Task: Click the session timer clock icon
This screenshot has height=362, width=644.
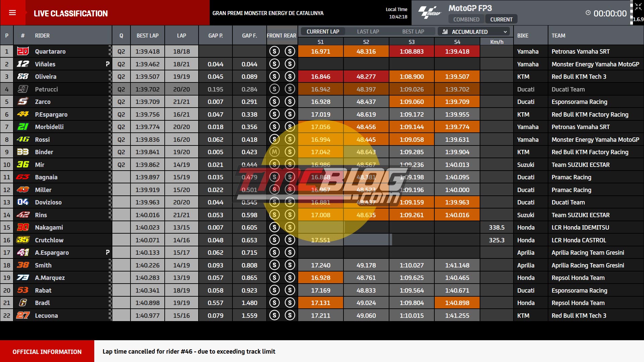Action: (588, 13)
